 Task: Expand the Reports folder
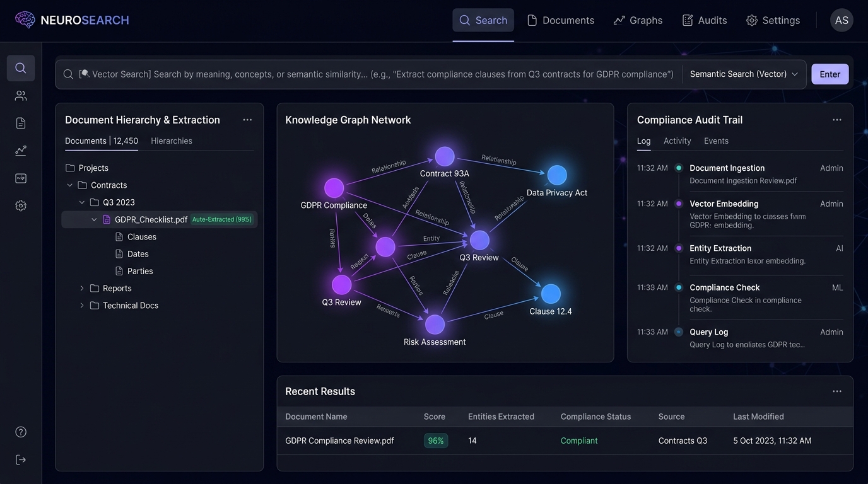pyautogui.click(x=82, y=288)
